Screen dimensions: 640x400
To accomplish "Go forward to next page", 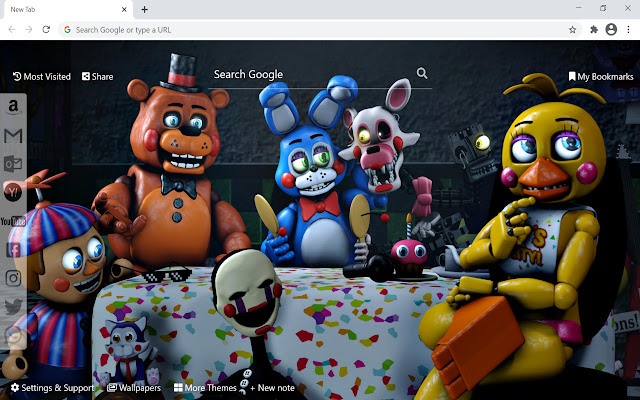I will [29, 29].
